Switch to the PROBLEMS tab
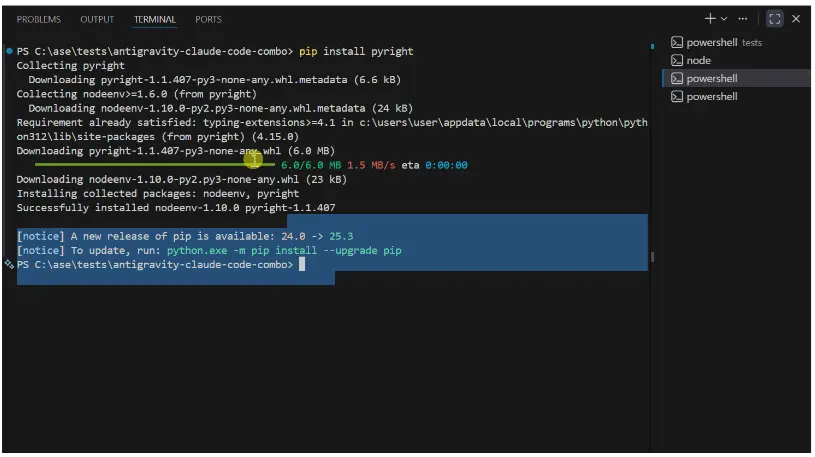The width and height of the screenshot is (815, 457). pos(38,19)
